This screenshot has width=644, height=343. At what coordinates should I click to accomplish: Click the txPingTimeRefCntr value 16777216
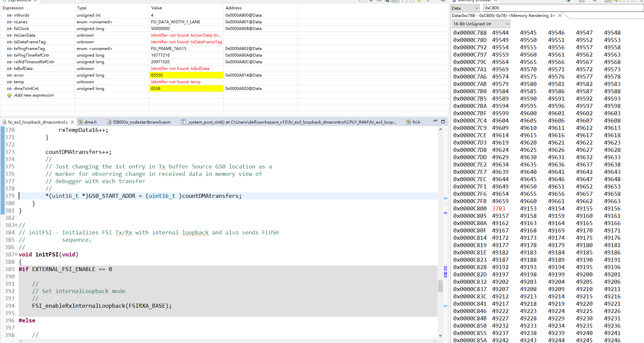click(160, 55)
